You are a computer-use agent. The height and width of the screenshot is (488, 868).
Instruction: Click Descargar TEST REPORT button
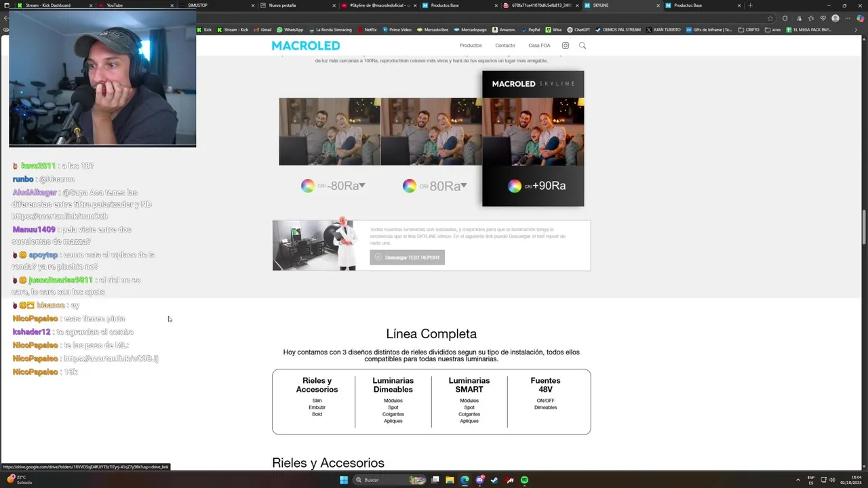click(x=407, y=258)
